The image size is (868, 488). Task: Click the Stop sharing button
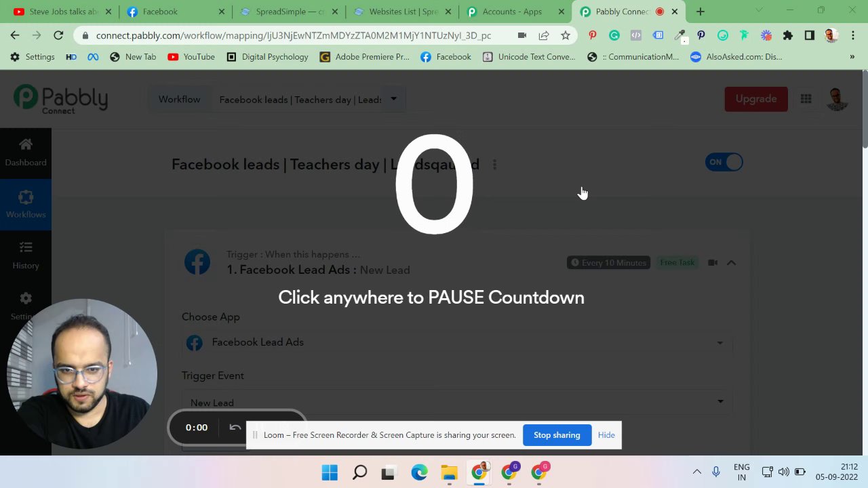(557, 435)
